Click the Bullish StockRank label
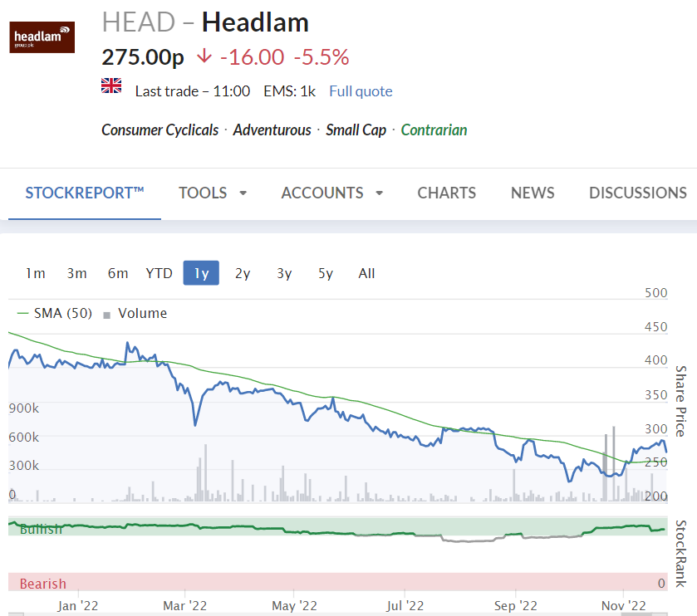The image size is (697, 616). 41,529
